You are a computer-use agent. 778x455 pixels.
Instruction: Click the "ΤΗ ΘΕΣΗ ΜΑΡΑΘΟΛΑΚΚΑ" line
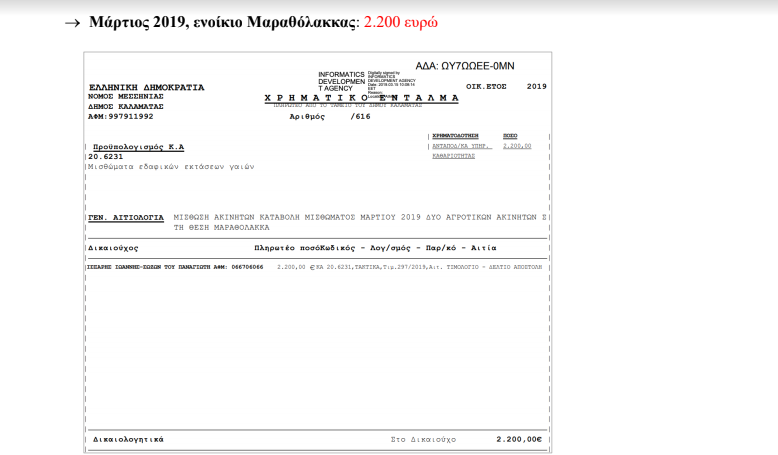221,228
